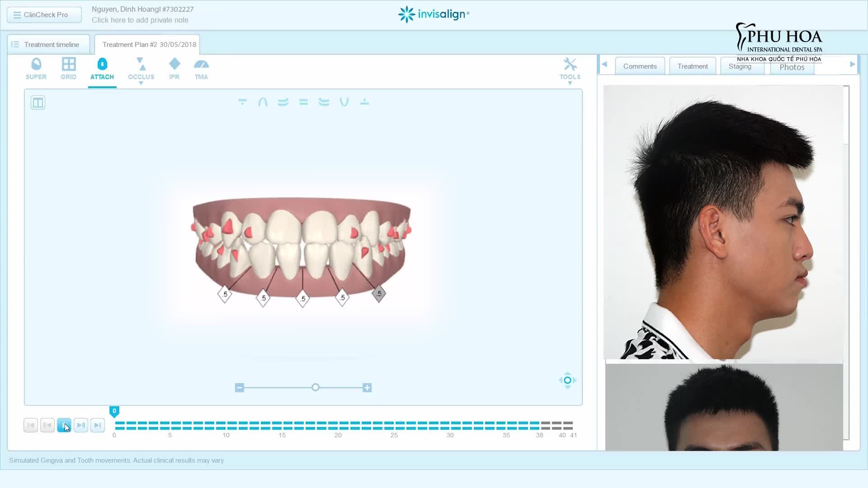Viewport: 868px width, 488px height.
Task: Select the lower arch view icon
Action: (x=345, y=102)
